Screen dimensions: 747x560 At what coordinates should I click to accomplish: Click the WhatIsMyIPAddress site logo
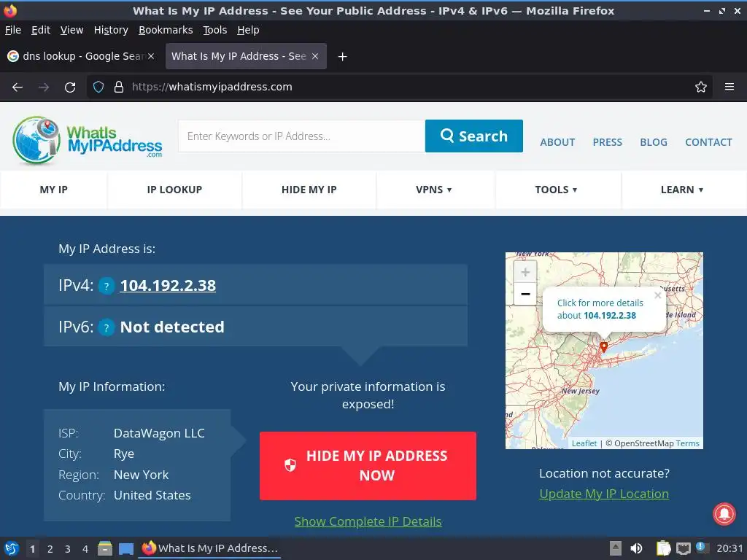(88, 140)
